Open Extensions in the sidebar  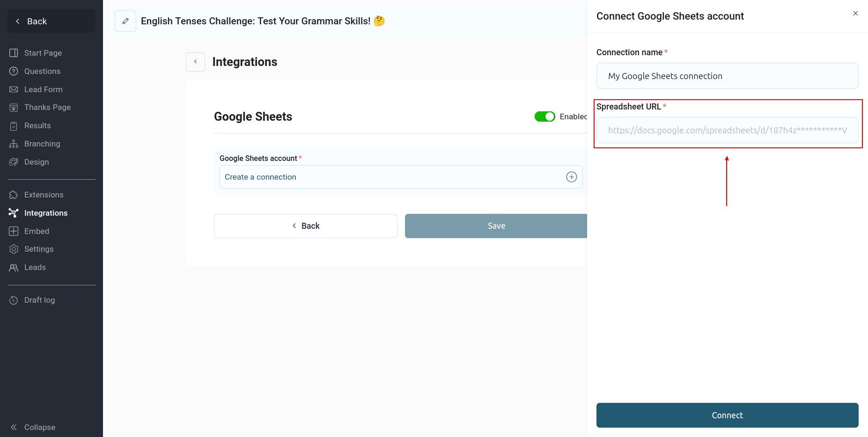(44, 195)
